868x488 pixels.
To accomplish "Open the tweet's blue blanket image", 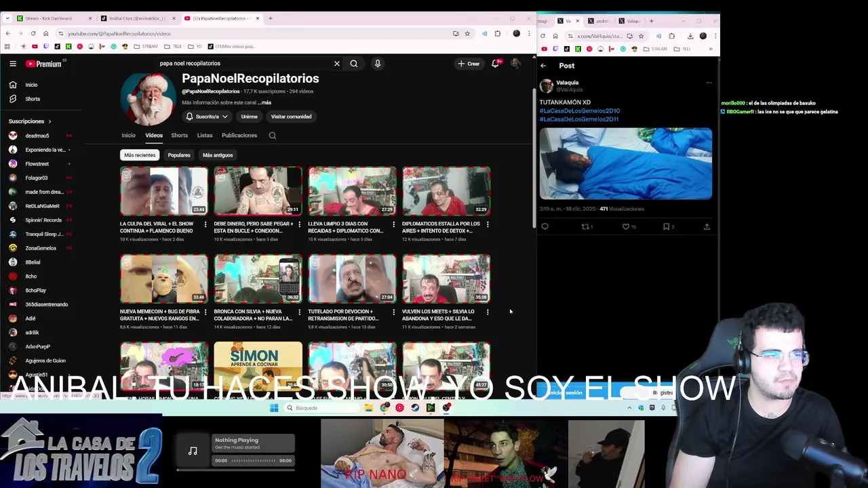I will (x=625, y=163).
